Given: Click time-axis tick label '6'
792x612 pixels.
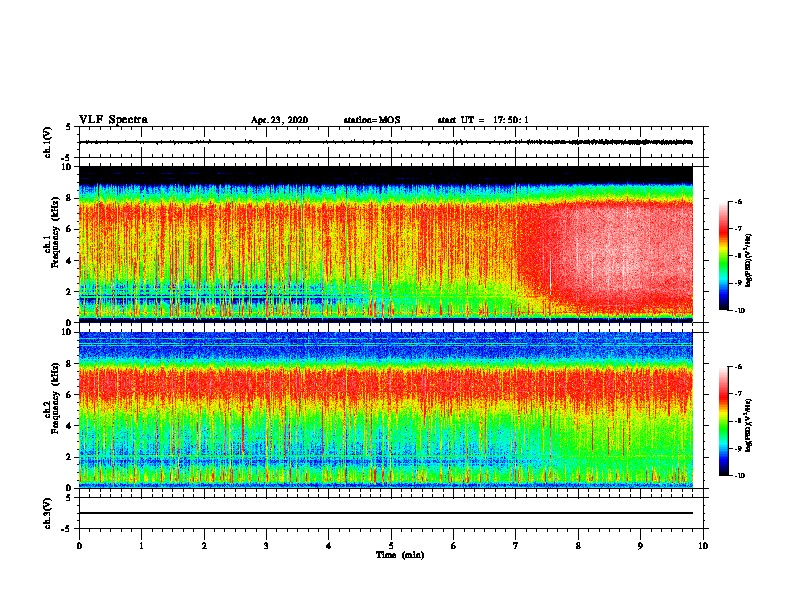Looking at the screenshot, I should coord(453,546).
